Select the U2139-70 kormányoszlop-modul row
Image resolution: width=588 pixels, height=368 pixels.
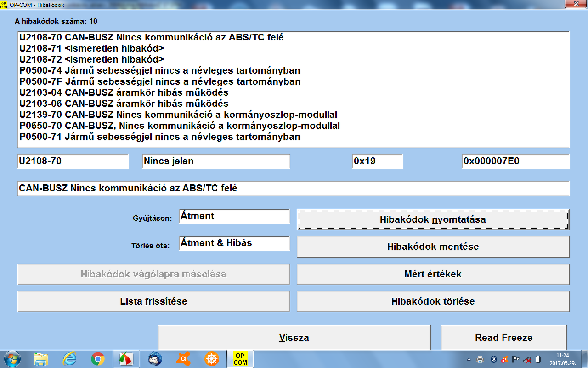(294, 115)
